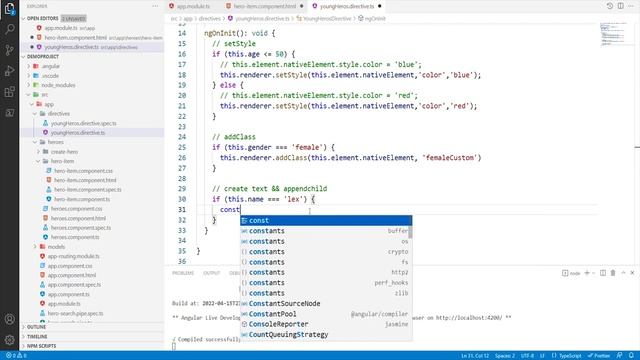640x360 pixels.
Task: Open the Manage gear icon
Action: point(9,340)
